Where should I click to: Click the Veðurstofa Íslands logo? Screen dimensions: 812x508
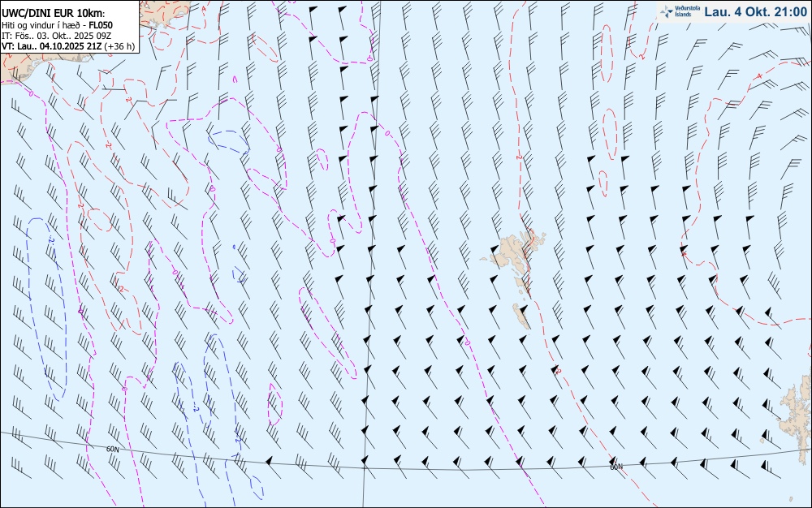pos(680,11)
